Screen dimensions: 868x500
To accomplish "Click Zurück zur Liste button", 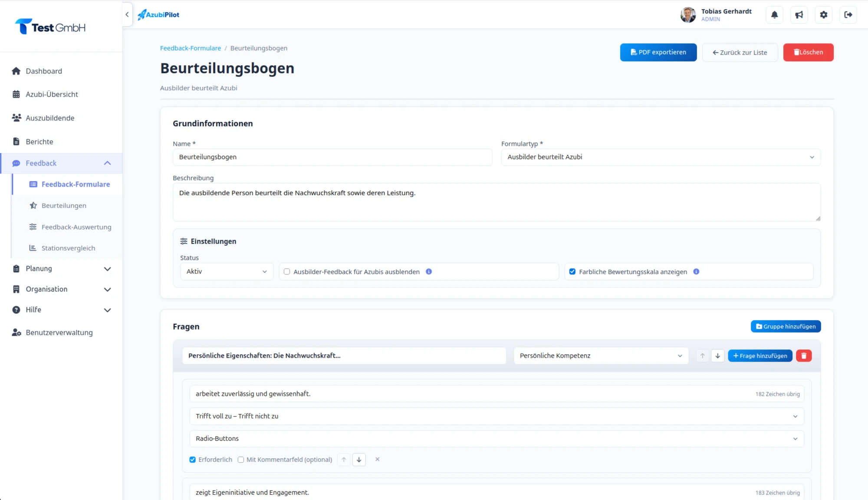I will pyautogui.click(x=740, y=53).
